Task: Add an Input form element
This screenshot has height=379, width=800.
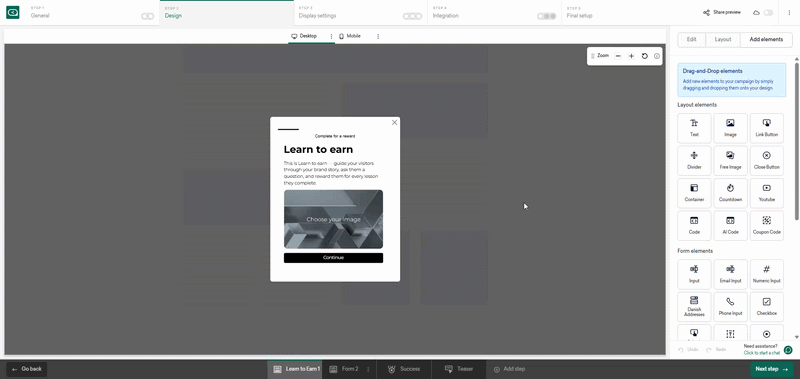Action: 694,274
